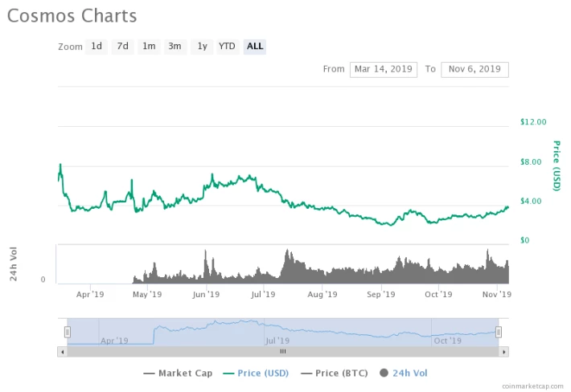Click the navigator right scroll arrow
The image size is (571, 392).
tap(504, 352)
